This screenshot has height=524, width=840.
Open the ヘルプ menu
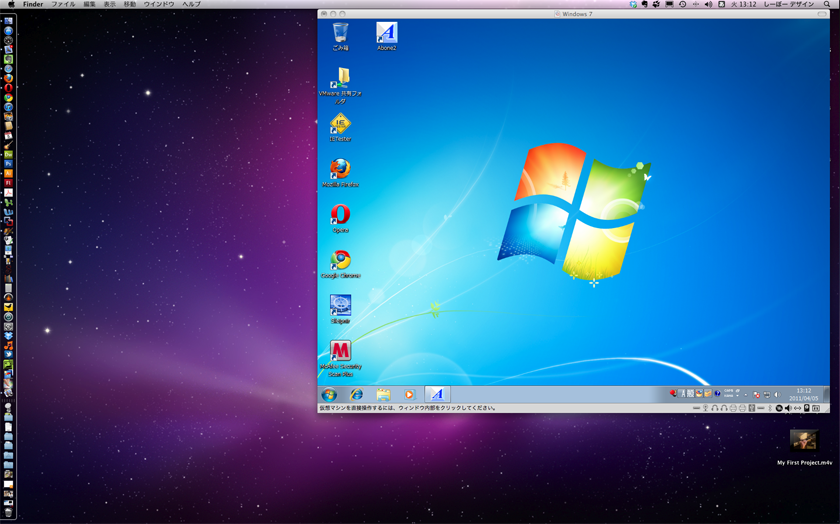click(191, 4)
